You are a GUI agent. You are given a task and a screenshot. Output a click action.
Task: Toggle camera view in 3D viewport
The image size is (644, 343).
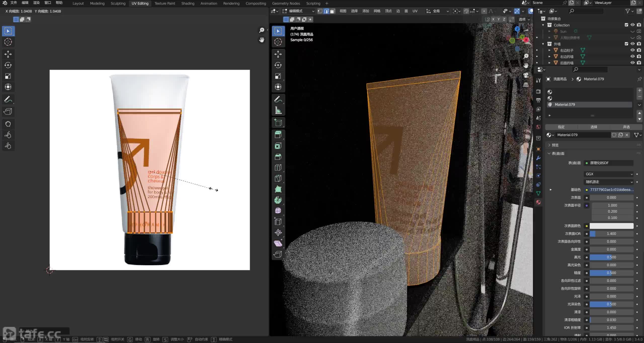(526, 75)
